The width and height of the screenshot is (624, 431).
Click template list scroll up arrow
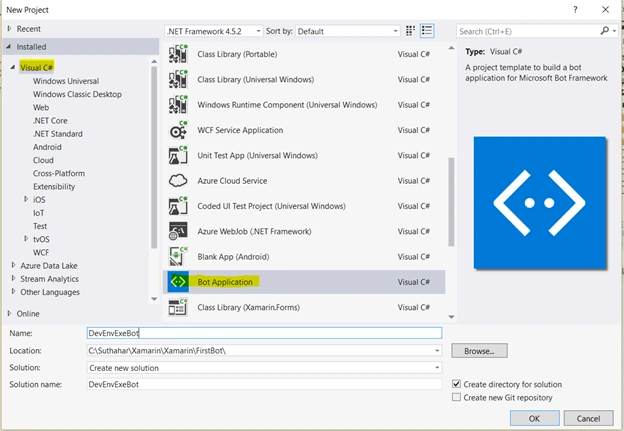(x=451, y=48)
